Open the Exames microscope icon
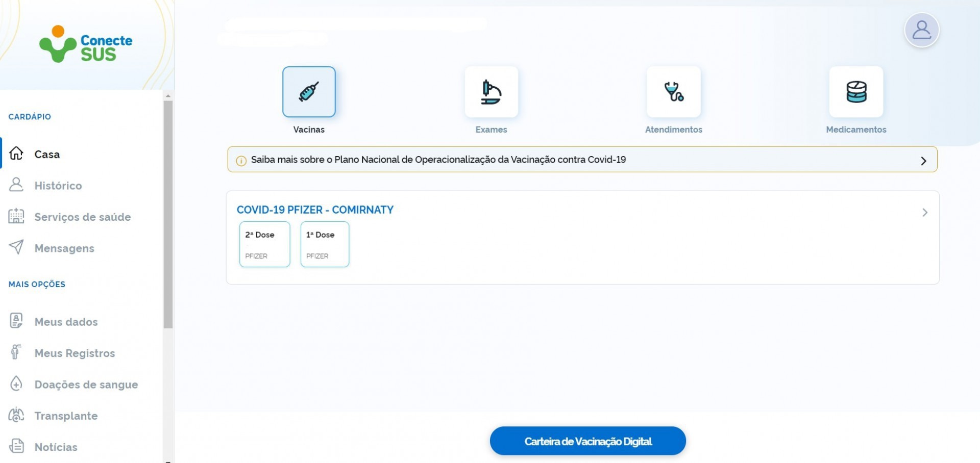Screen dimensions: 980x463 pyautogui.click(x=491, y=92)
